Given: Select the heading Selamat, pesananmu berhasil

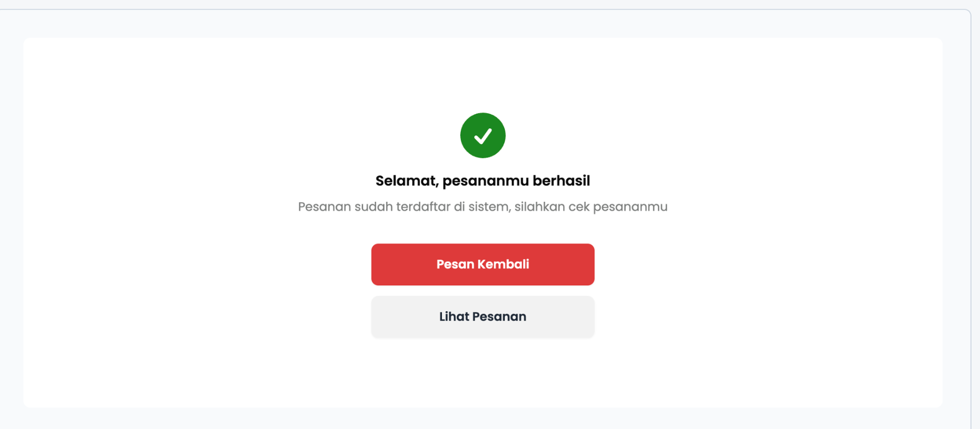Looking at the screenshot, I should (x=483, y=181).
